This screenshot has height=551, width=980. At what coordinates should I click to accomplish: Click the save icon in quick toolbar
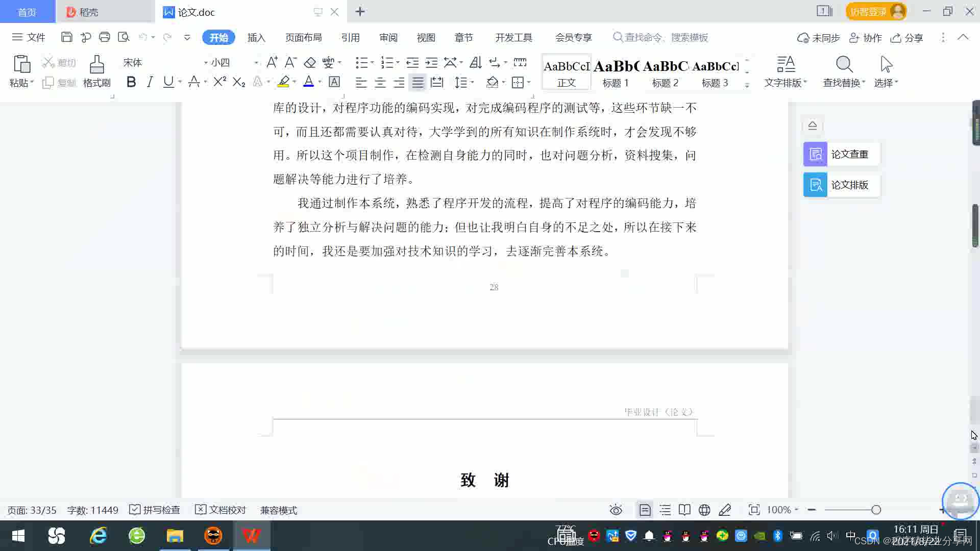pyautogui.click(x=66, y=37)
